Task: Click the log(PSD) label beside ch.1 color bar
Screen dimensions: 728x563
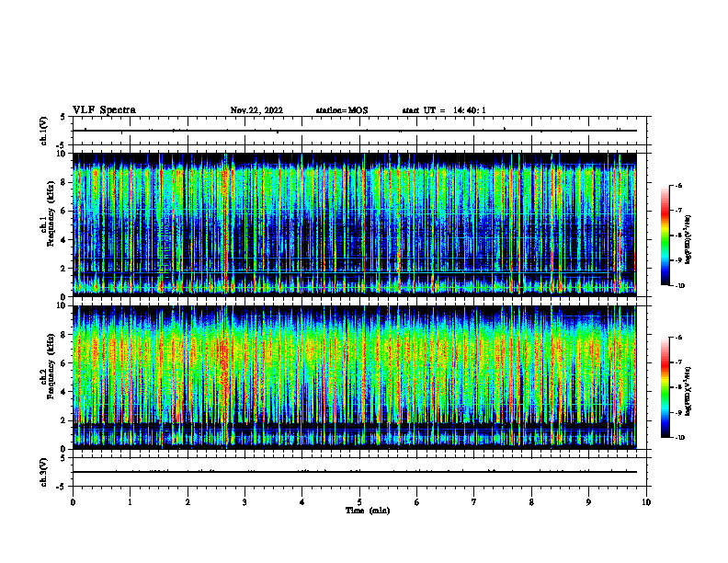Action: [688, 240]
